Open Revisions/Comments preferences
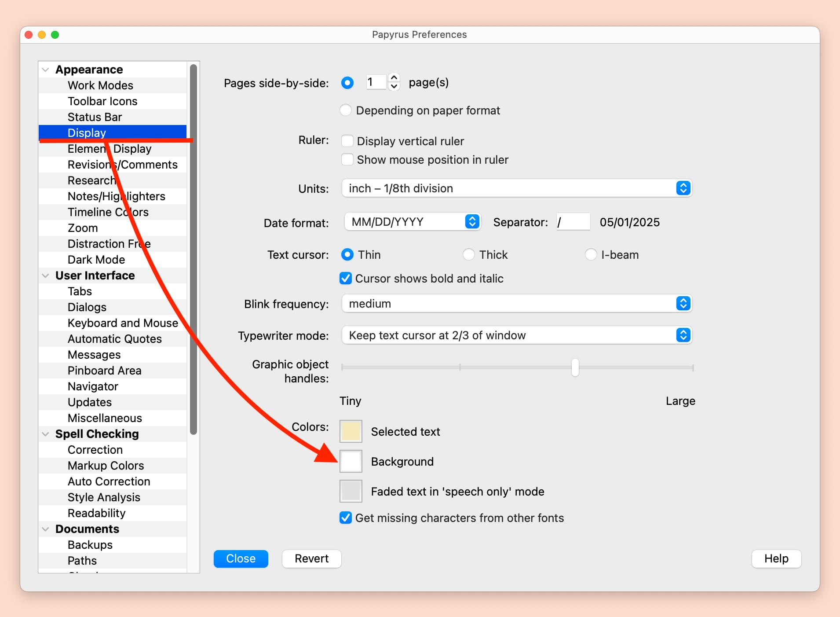 point(113,165)
